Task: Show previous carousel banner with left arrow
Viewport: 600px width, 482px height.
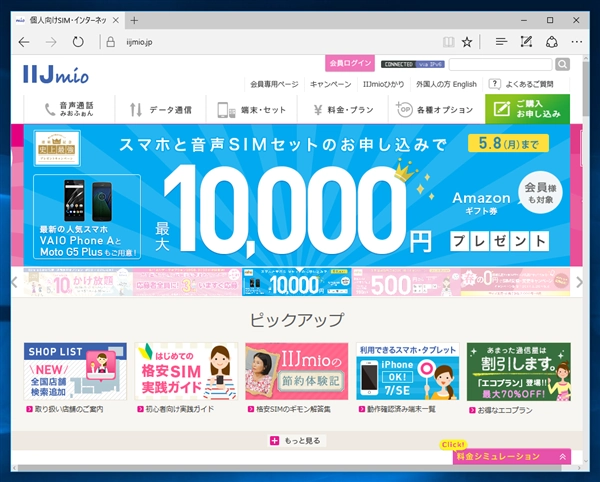Action: click(x=15, y=282)
